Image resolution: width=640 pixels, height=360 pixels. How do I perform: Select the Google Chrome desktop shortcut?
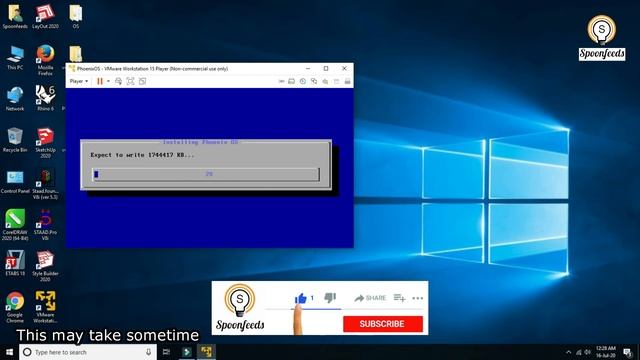pyautogui.click(x=15, y=307)
